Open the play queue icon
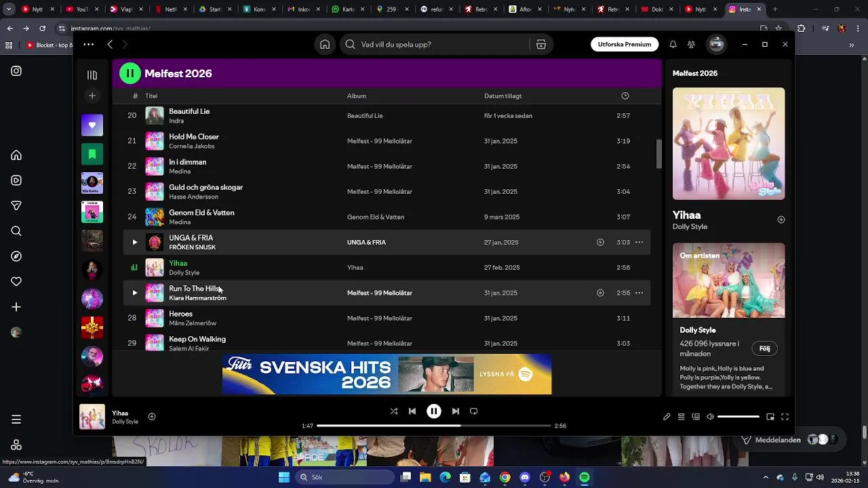Screen dimensions: 868x488 682,417
